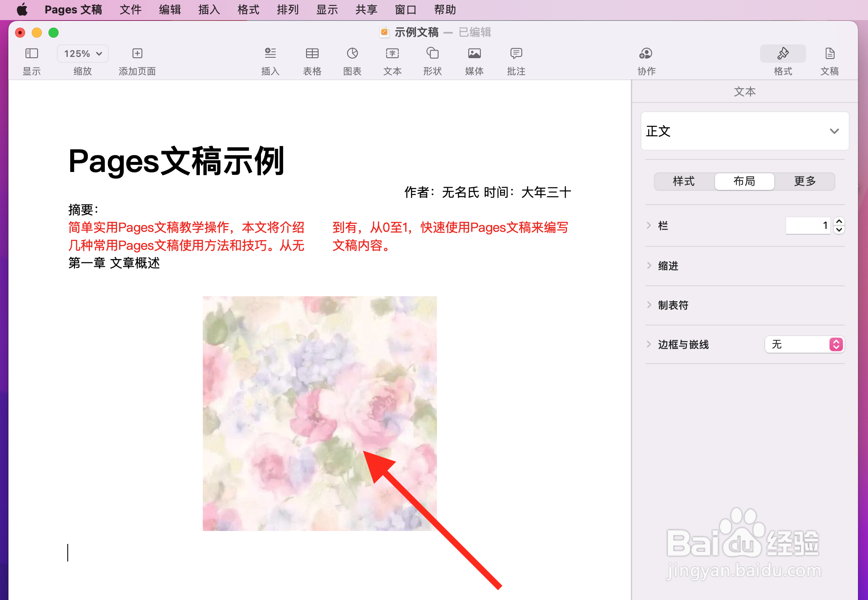
Task: Open the 形状 shapes picker
Action: [432, 54]
